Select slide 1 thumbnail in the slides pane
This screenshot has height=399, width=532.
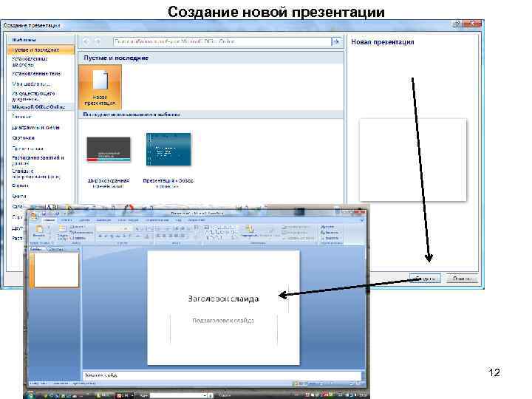click(x=56, y=270)
